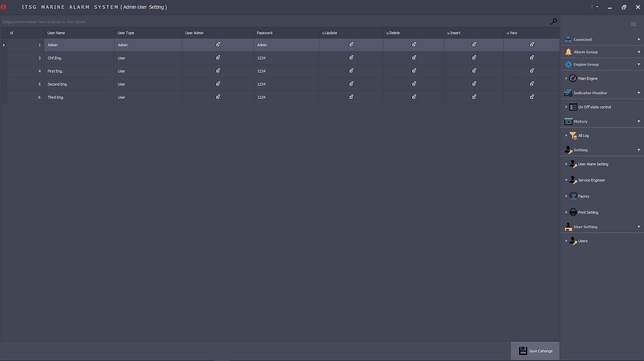
Task: Select the User type cell of Third Eng.
Action: [148, 97]
